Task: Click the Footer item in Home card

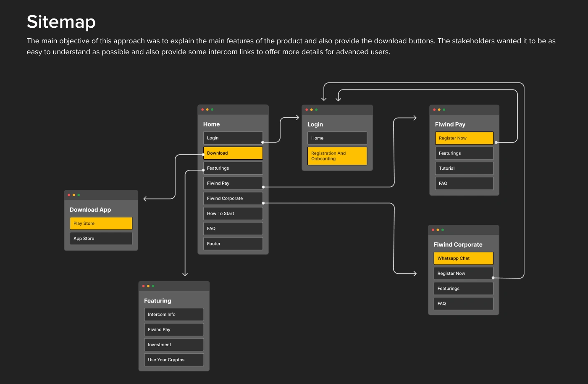Action: coord(233,244)
